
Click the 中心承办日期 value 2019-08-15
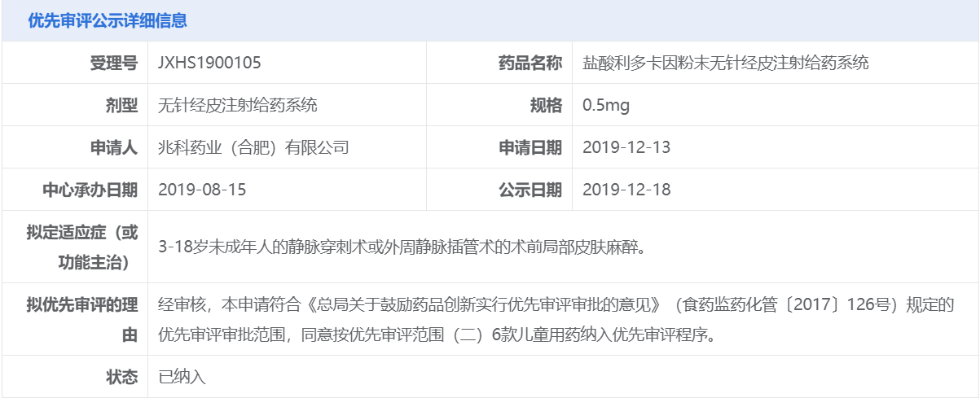tap(202, 190)
